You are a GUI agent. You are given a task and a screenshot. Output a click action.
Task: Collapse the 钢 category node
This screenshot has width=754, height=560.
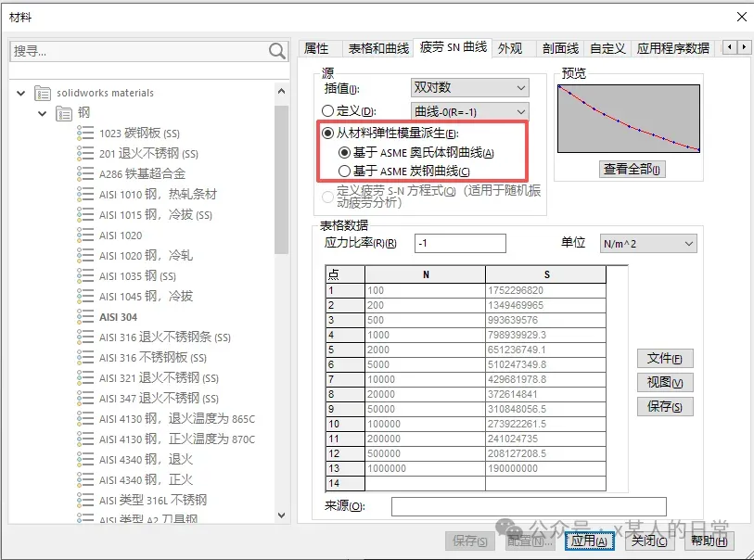pos(43,113)
